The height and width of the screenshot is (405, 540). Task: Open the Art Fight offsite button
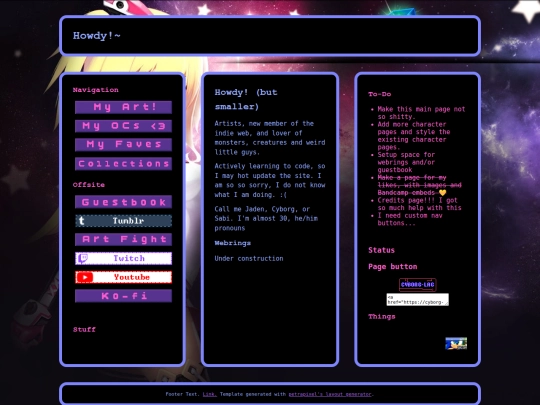123,239
